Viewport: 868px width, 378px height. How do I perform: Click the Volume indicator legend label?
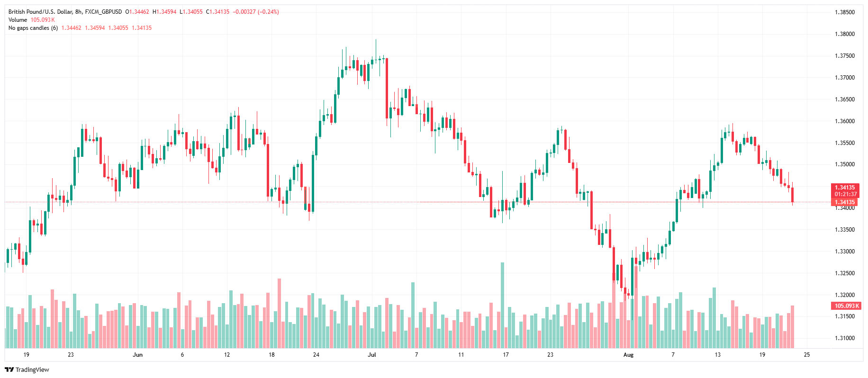click(18, 20)
